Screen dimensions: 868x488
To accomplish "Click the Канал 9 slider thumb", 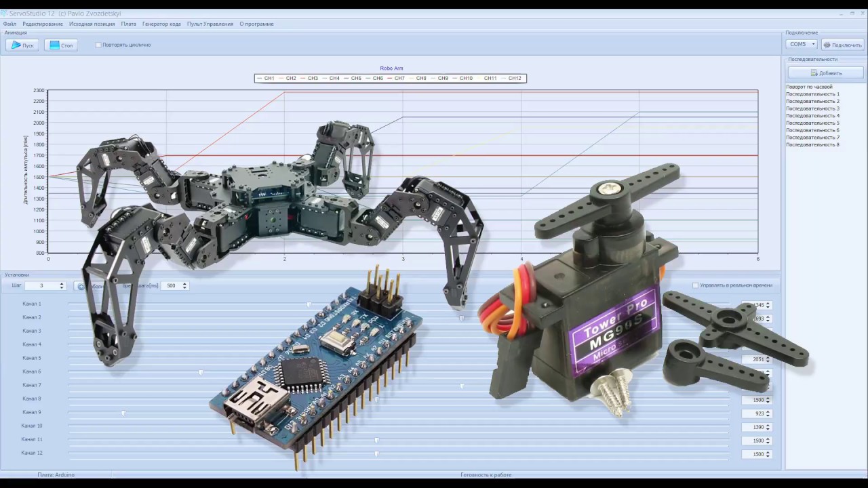I will coord(123,413).
